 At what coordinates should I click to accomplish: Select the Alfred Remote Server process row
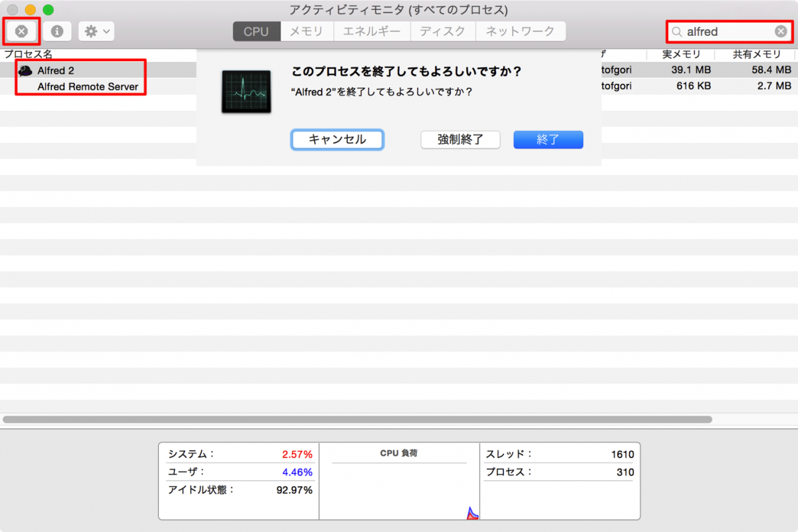(x=88, y=86)
